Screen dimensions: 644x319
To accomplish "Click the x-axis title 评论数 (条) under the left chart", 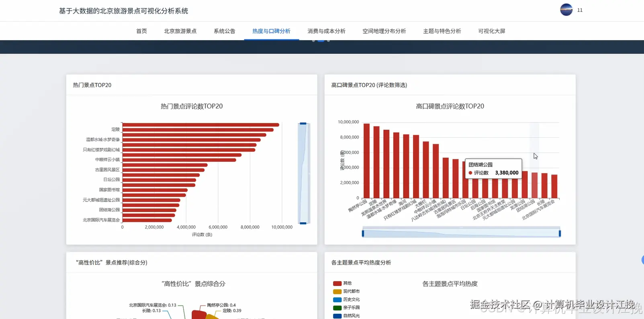I will 202,234.
